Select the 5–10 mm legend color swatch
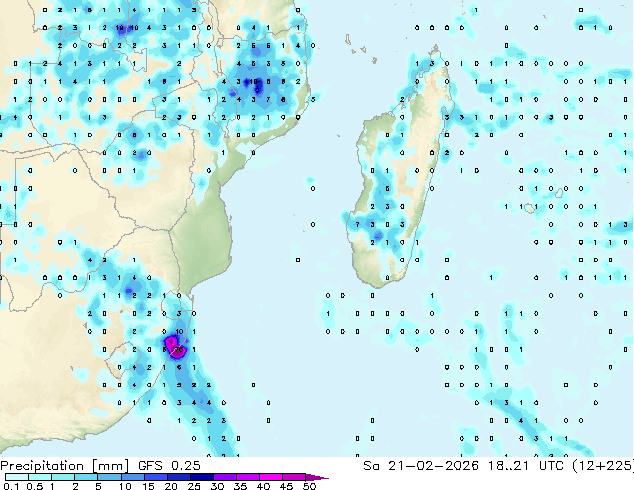This screenshot has height=490, width=634. click(x=109, y=477)
